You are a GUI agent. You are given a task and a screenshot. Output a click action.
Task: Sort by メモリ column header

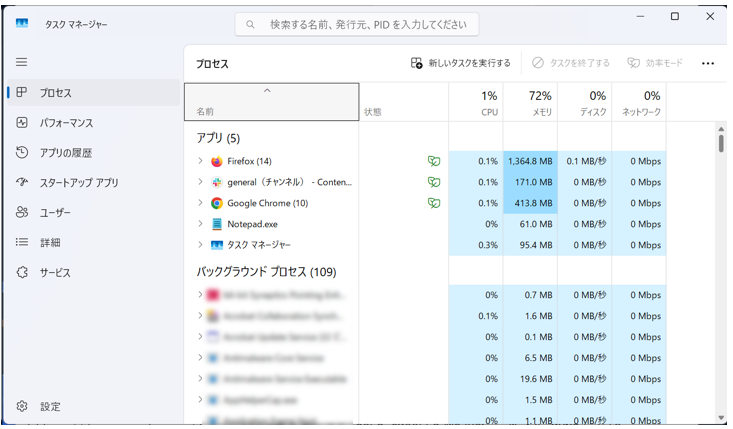click(530, 102)
